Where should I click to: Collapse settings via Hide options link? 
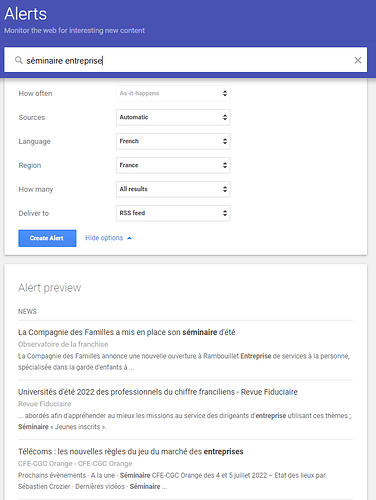point(104,238)
